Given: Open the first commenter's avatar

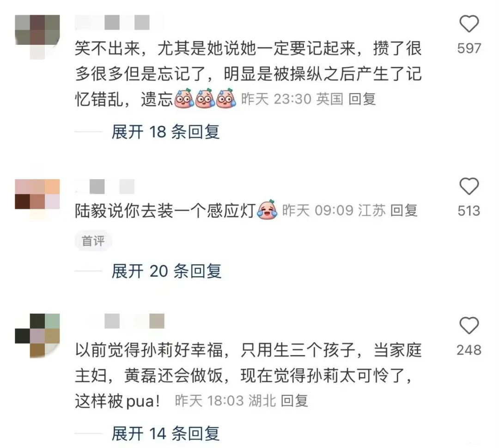Looking at the screenshot, I should coord(37,37).
